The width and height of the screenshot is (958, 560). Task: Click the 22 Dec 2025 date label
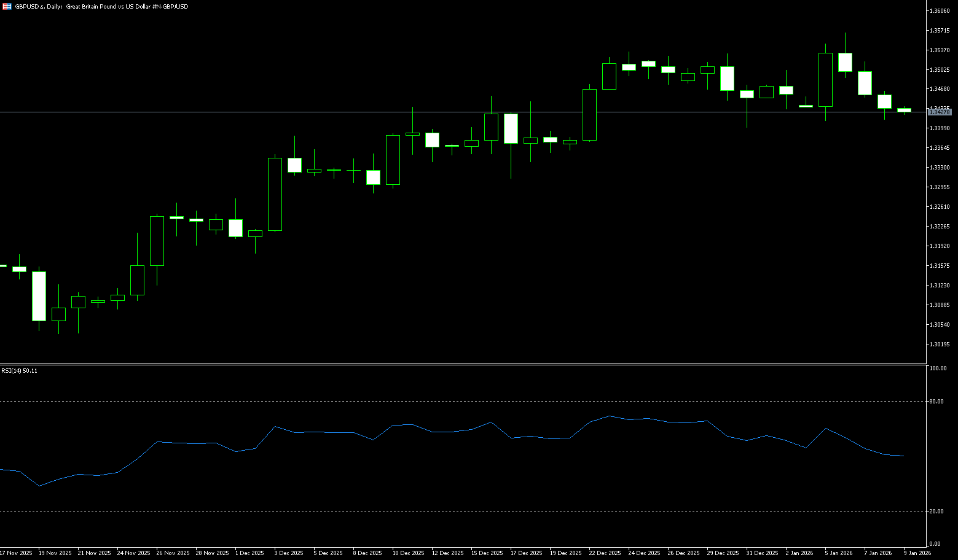pos(604,553)
